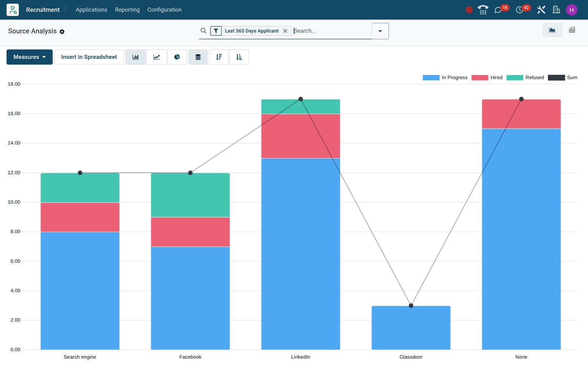588x368 pixels.
Task: Click the search magnifier icon
Action: 203,31
